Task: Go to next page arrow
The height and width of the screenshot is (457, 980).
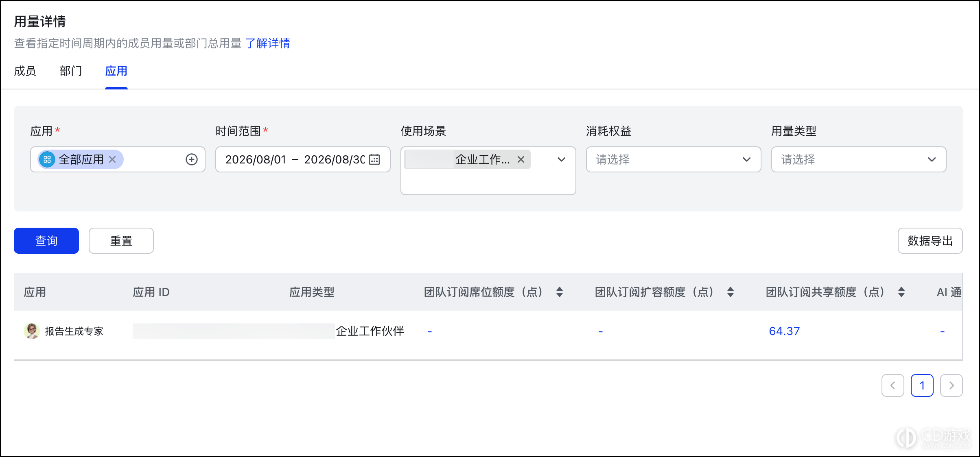Action: pyautogui.click(x=952, y=385)
